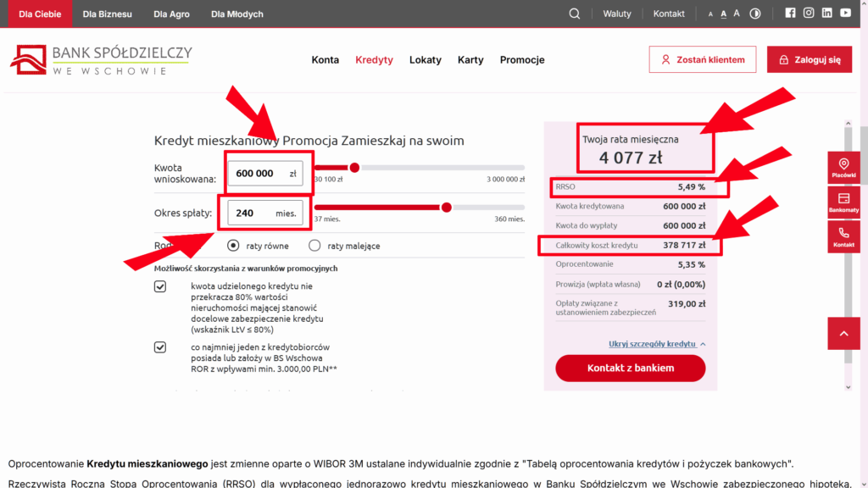Open the Promocje menu
Screen dimensions: 868x488
coord(522,60)
